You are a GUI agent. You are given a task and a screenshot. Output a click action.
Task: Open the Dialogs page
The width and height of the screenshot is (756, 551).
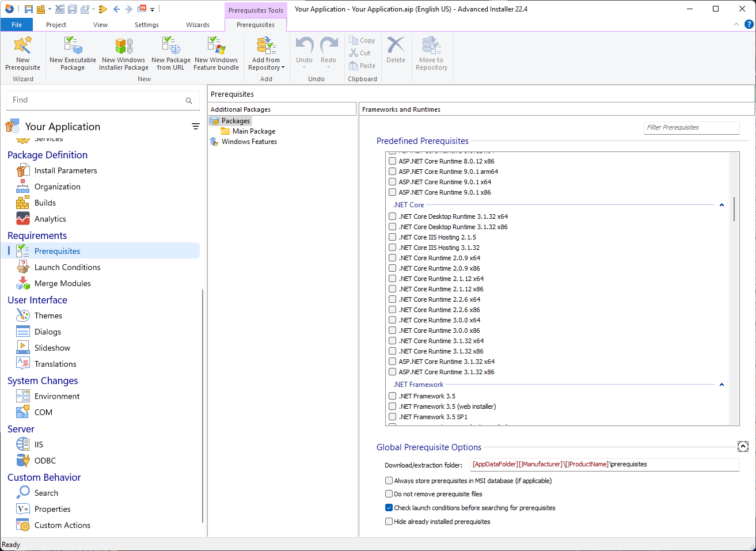[48, 332]
